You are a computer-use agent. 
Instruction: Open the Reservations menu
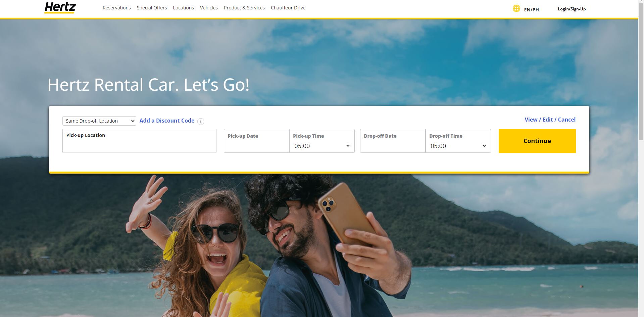coord(117,8)
